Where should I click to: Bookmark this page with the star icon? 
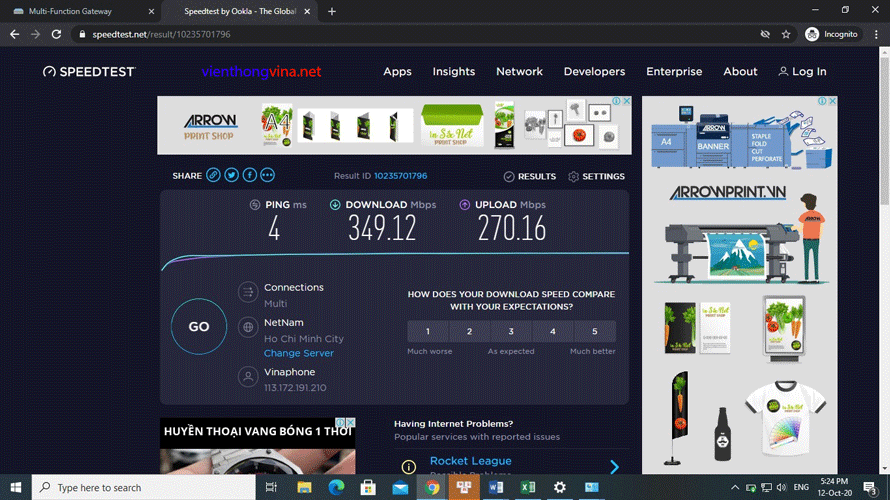pyautogui.click(x=786, y=34)
